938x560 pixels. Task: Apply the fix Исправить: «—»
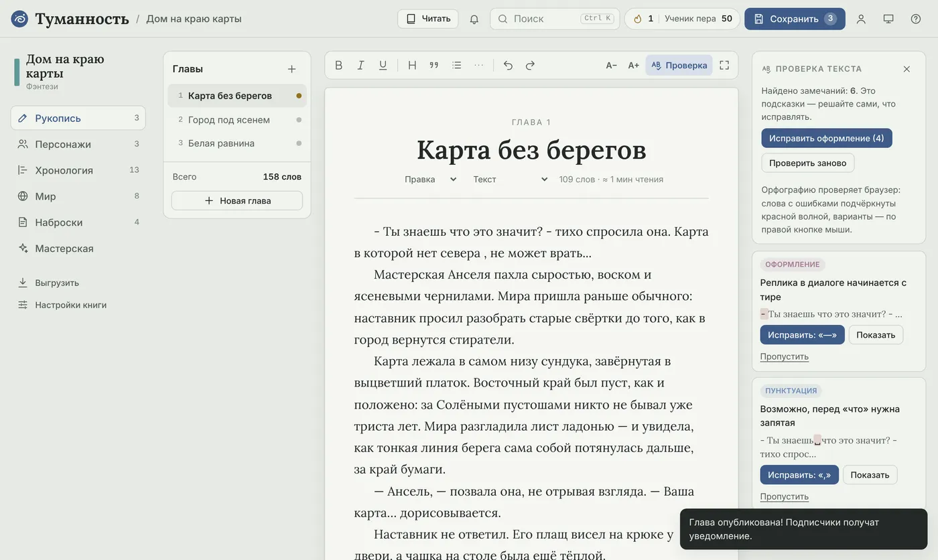pyautogui.click(x=802, y=335)
